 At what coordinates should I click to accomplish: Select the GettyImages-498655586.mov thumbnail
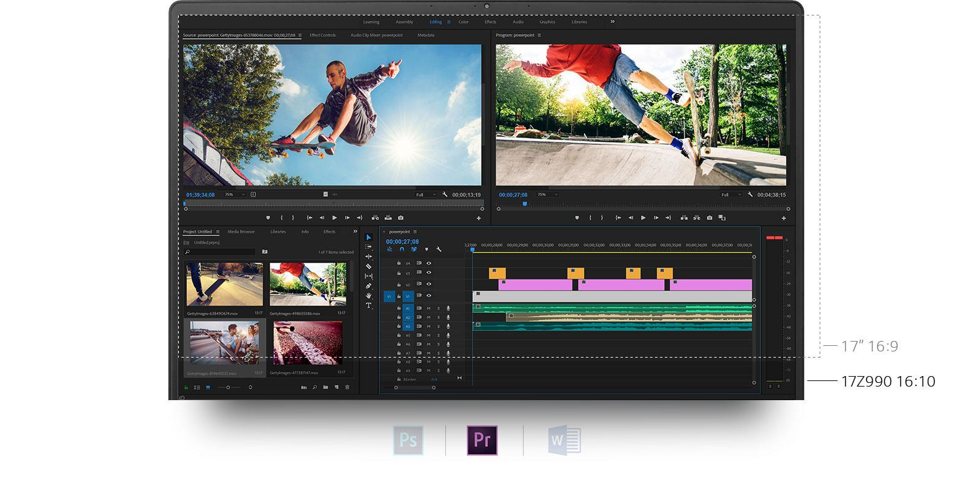[x=308, y=284]
